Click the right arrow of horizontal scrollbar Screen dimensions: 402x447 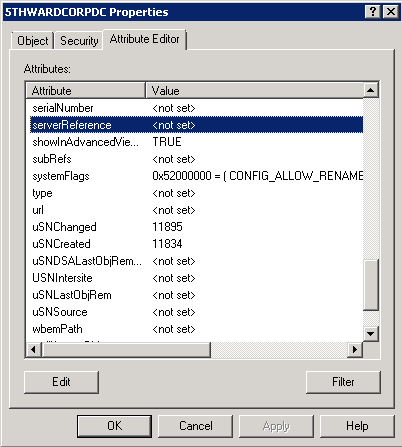[355, 349]
